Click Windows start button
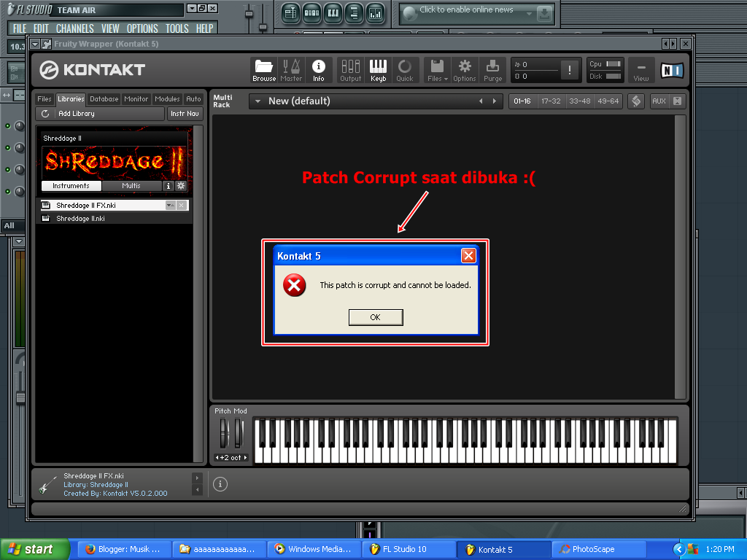 click(x=34, y=550)
